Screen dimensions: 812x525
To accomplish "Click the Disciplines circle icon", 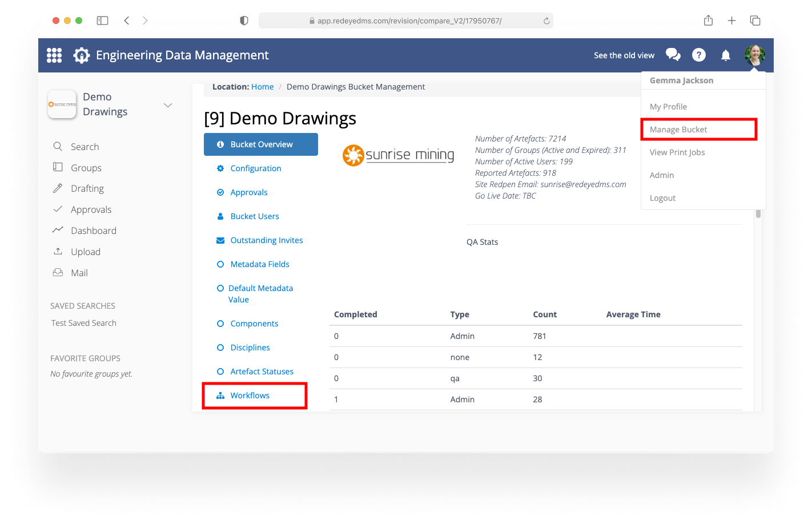I will [220, 348].
